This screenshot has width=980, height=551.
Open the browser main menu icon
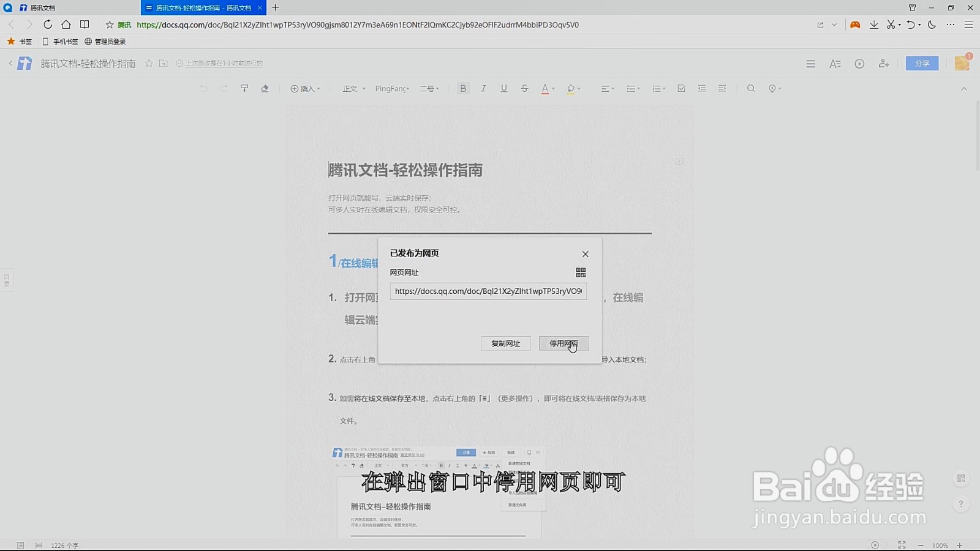[x=968, y=24]
